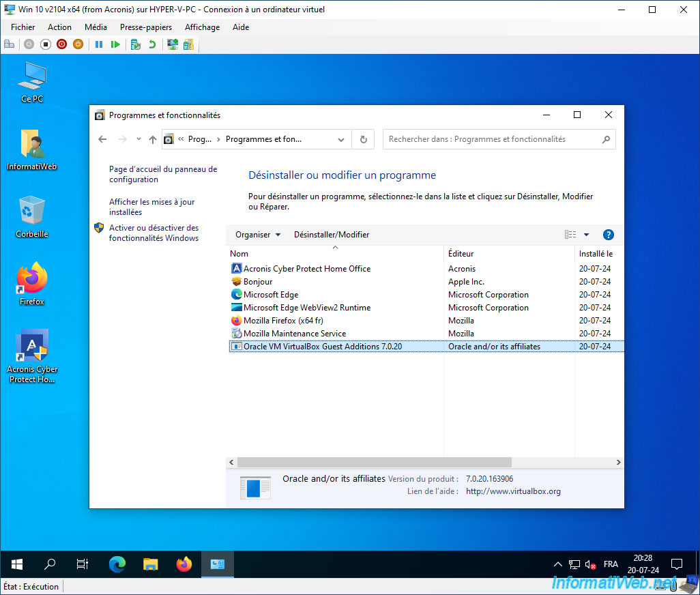Expand the view options arrow
Viewport: 700px width, 595px height.
point(587,235)
